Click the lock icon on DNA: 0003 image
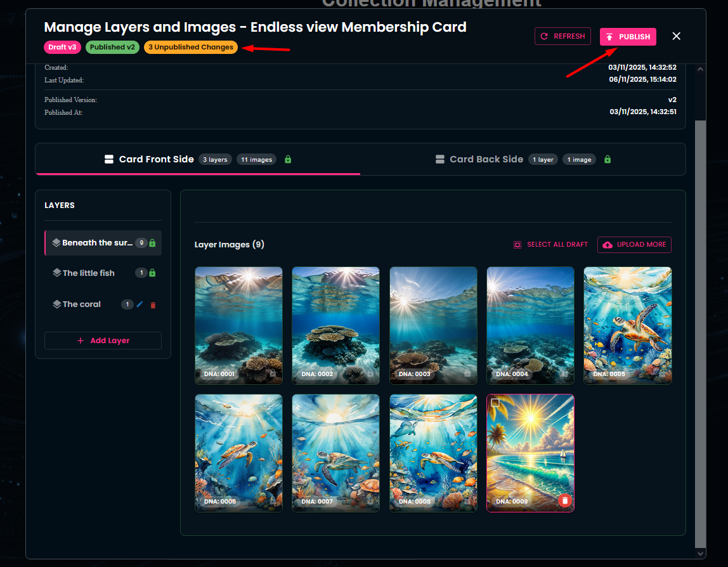The width and height of the screenshot is (728, 567). pyautogui.click(x=467, y=374)
